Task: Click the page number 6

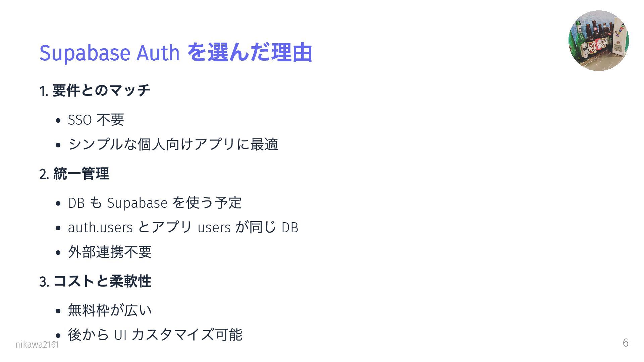Action: click(x=626, y=343)
